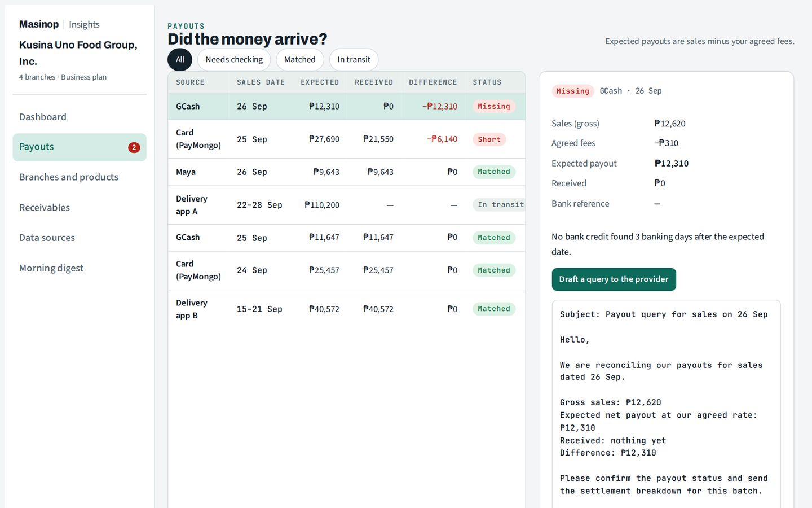Select the GCash 26 Sep missing row
The height and width of the screenshot is (508, 812).
(347, 106)
